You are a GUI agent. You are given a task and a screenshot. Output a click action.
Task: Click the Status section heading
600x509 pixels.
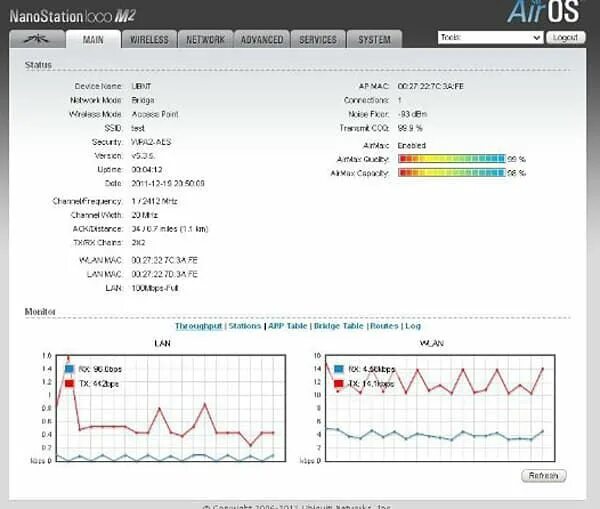38,65
